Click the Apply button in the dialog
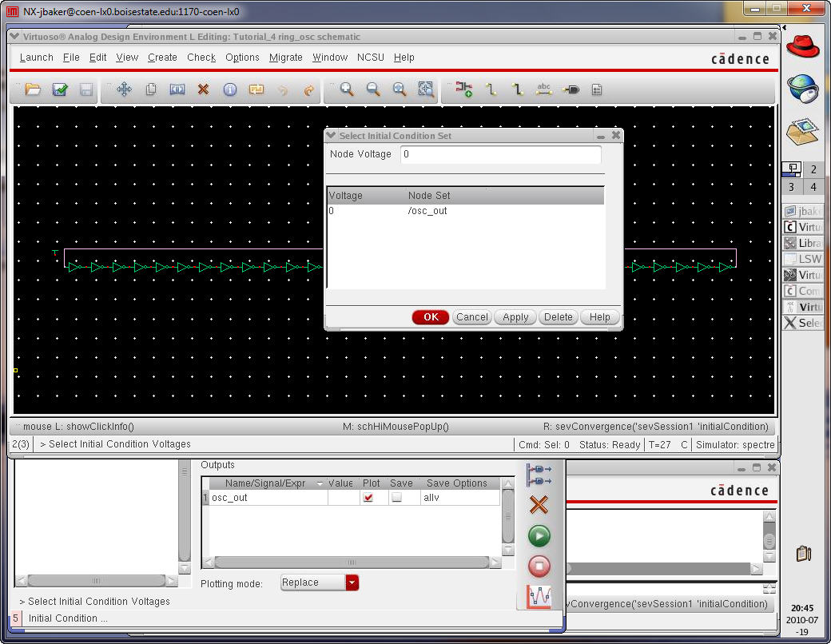 [x=515, y=317]
